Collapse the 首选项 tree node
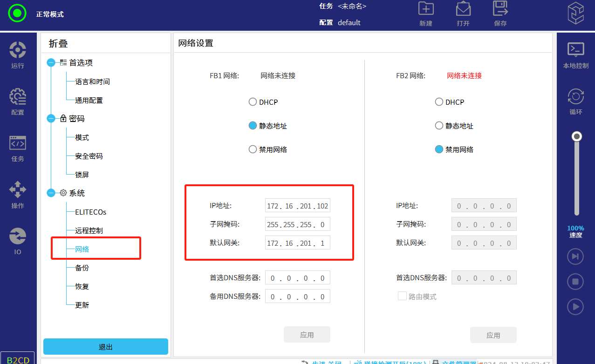Image resolution: width=595 pixels, height=364 pixels. click(x=51, y=63)
